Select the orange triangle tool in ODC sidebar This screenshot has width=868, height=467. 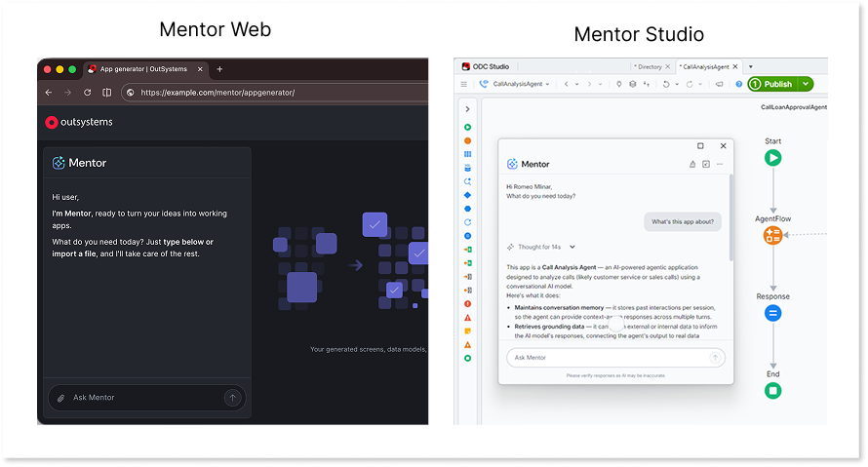[468, 345]
